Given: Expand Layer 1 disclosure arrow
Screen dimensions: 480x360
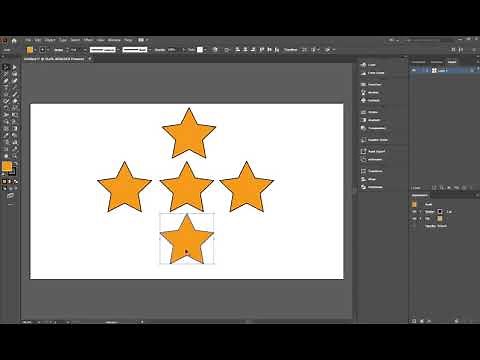Looking at the screenshot, I should pos(427,70).
